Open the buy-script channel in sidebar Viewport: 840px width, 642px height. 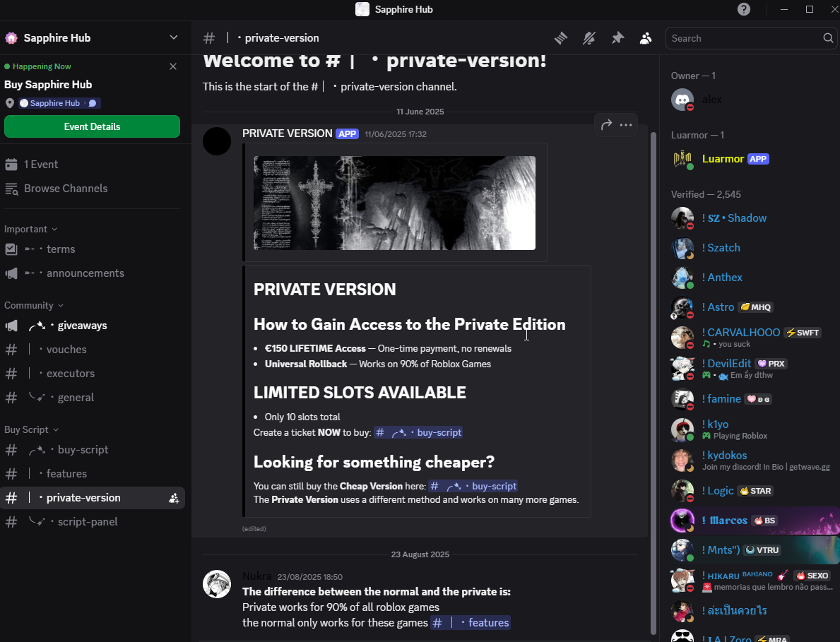point(92,449)
